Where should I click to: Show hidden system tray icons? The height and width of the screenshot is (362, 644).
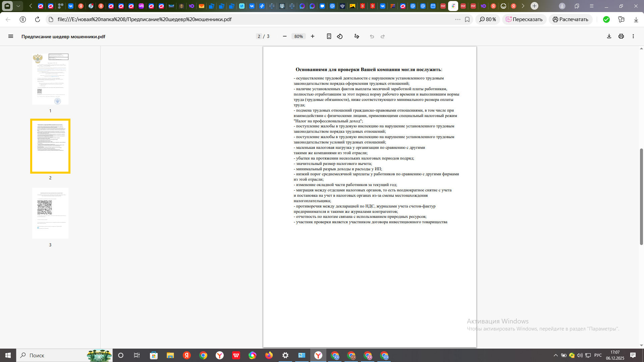click(556, 355)
